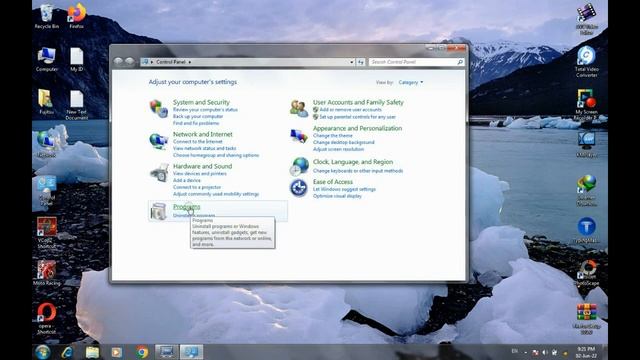This screenshot has width=640, height=360.
Task: Open Internet Explorer from the taskbar
Action: [x=67, y=352]
